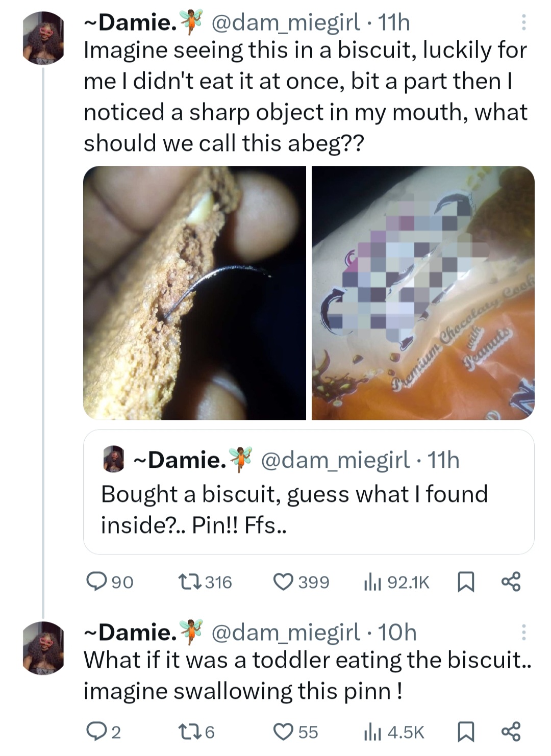This screenshot has width=551, height=756.
Task: Like the tweet with 55 likes
Action: [283, 733]
